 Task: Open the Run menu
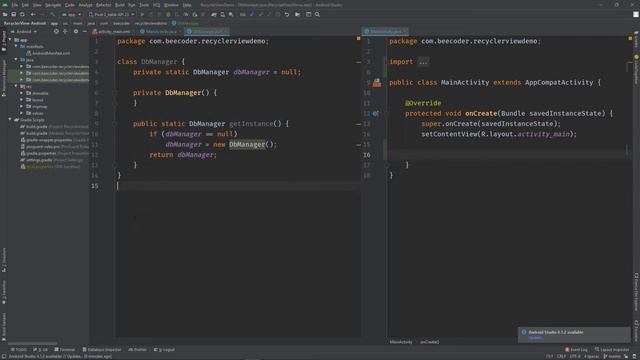coord(131,5)
